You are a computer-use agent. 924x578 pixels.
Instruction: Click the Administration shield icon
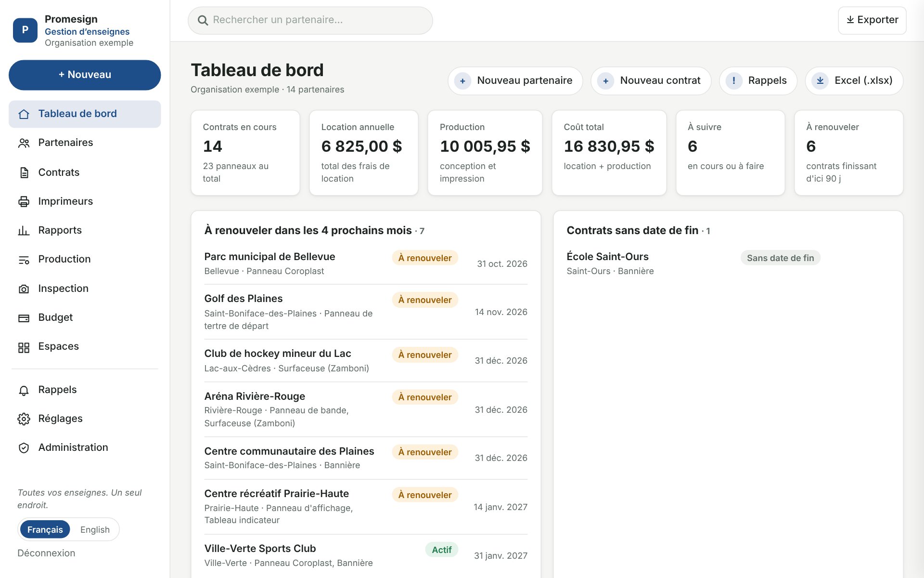point(24,448)
